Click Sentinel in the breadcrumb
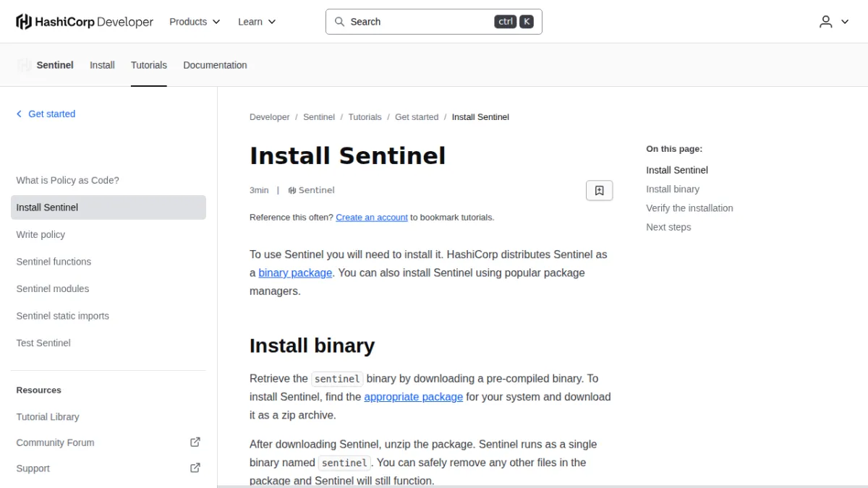Screen dimensions: 868x488 [x=319, y=117]
